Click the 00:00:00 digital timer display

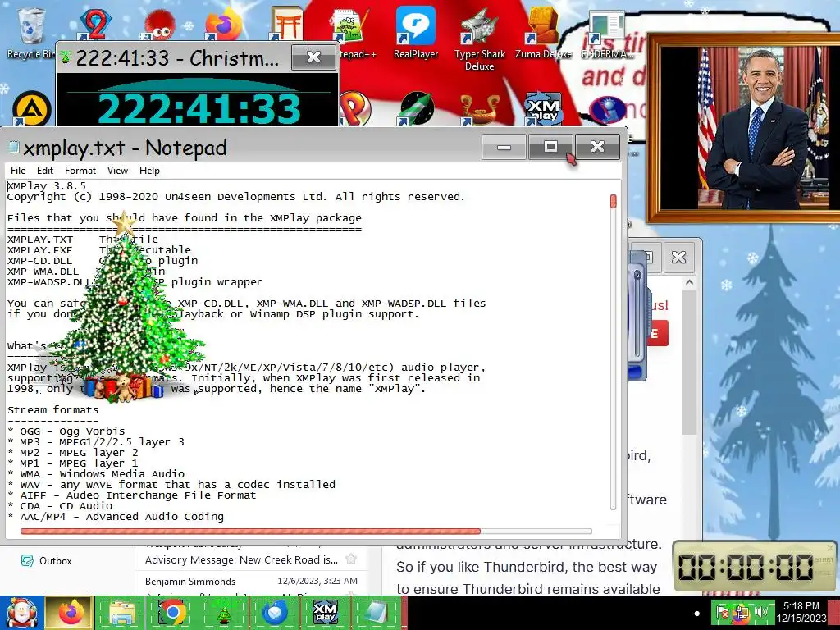click(x=746, y=567)
